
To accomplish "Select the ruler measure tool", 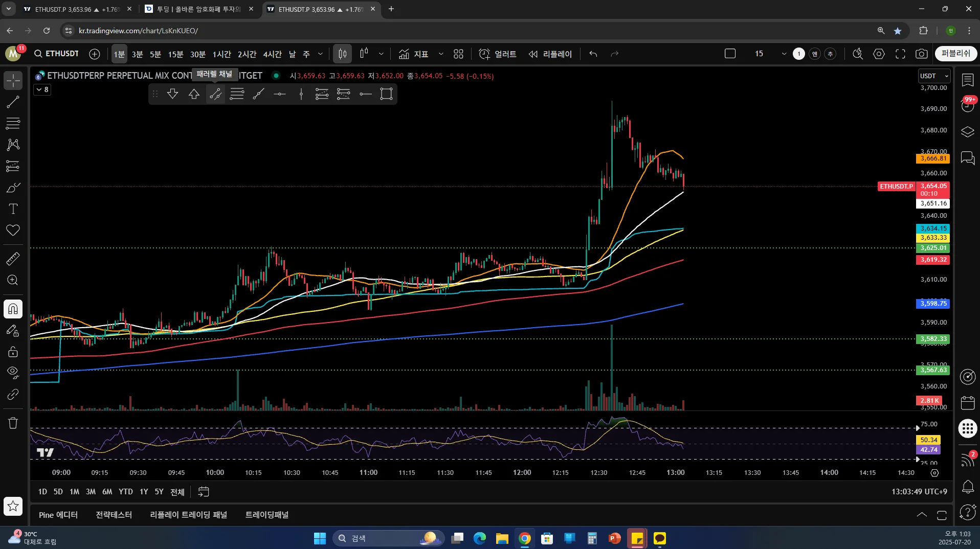I will [13, 259].
